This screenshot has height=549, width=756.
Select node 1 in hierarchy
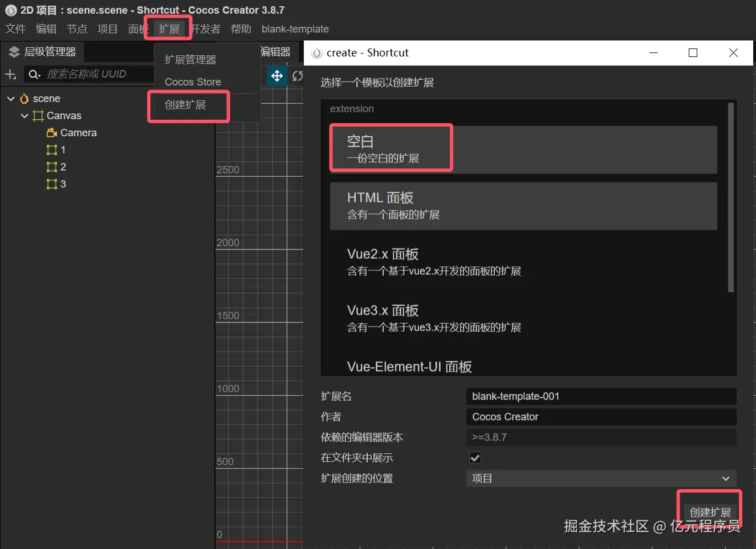63,150
